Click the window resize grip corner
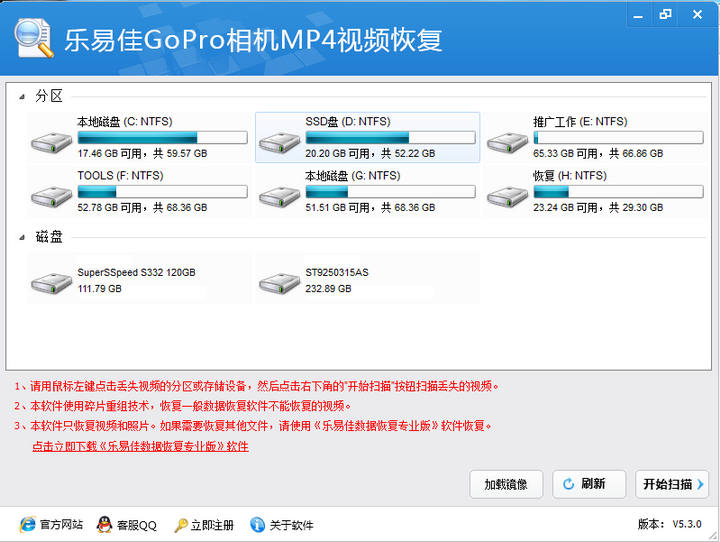This screenshot has height=542, width=720. pyautogui.click(x=713, y=536)
